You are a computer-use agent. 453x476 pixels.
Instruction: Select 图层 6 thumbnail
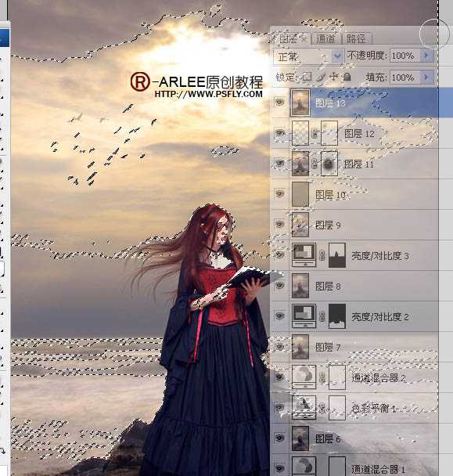300,438
